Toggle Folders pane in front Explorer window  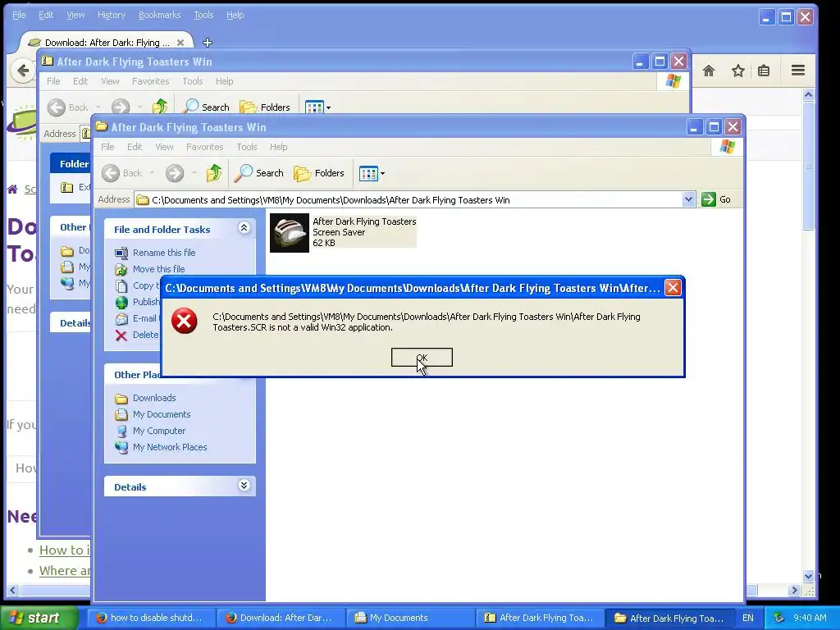coord(319,173)
